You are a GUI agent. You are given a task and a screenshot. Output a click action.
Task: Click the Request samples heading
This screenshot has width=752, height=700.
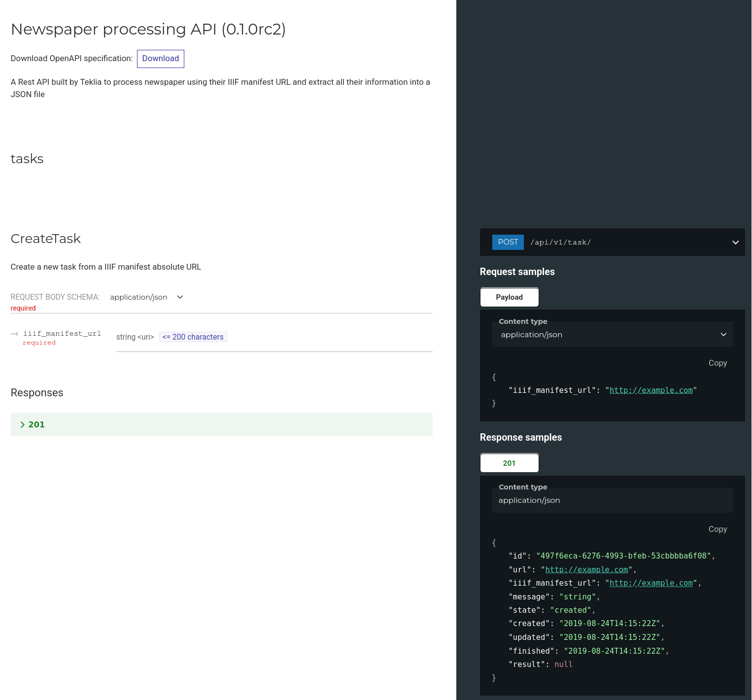pos(517,272)
